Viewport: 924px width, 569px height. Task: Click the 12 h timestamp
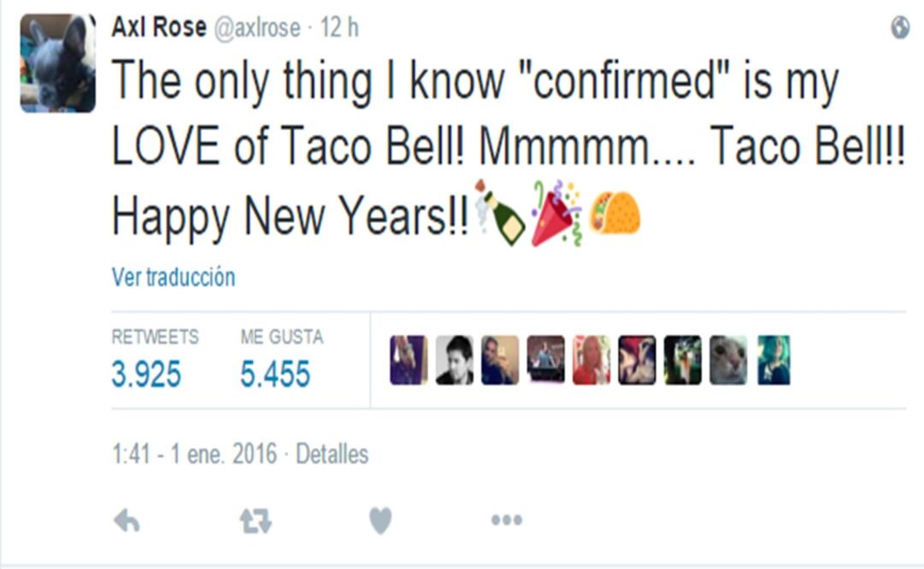point(339,28)
